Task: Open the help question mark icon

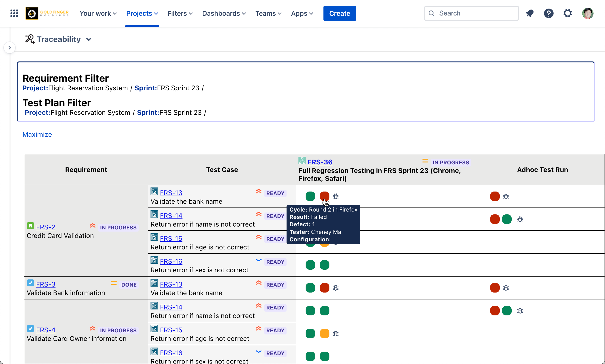Action: [x=549, y=13]
